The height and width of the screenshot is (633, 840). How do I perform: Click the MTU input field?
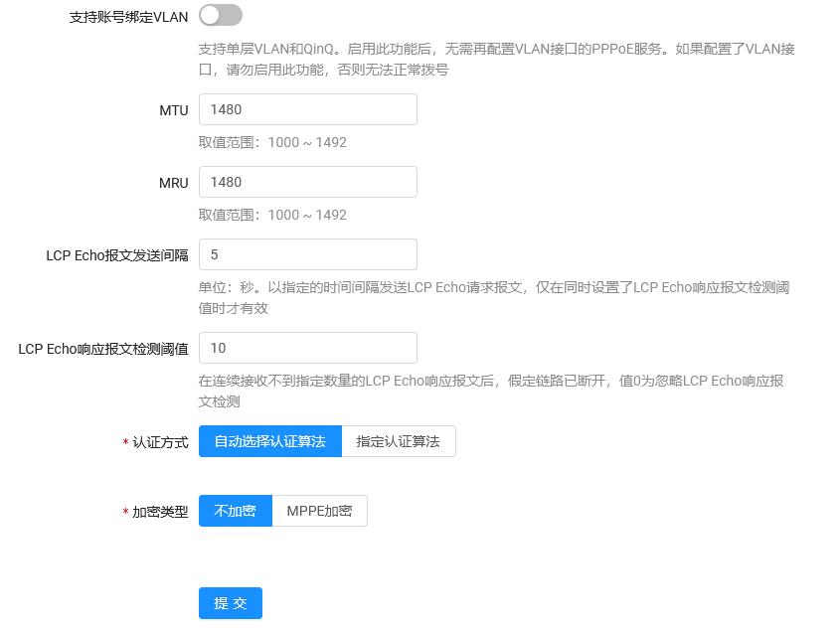pos(307,109)
